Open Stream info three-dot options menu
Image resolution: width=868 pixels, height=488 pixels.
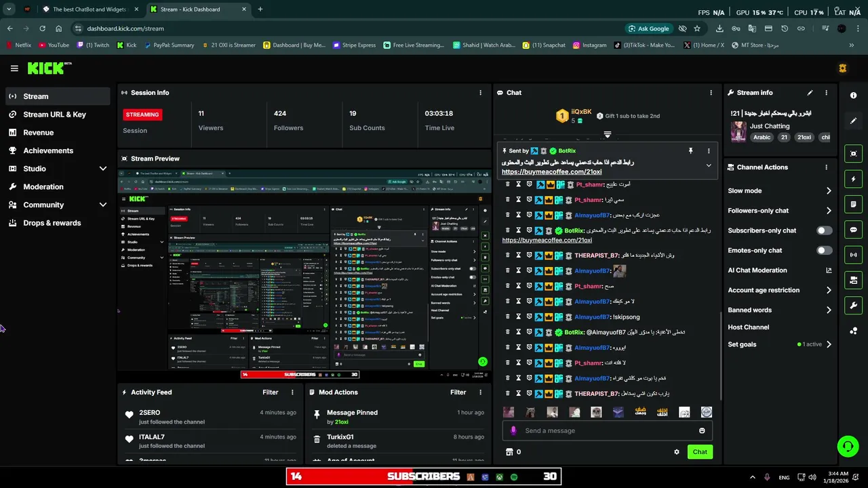pyautogui.click(x=826, y=93)
